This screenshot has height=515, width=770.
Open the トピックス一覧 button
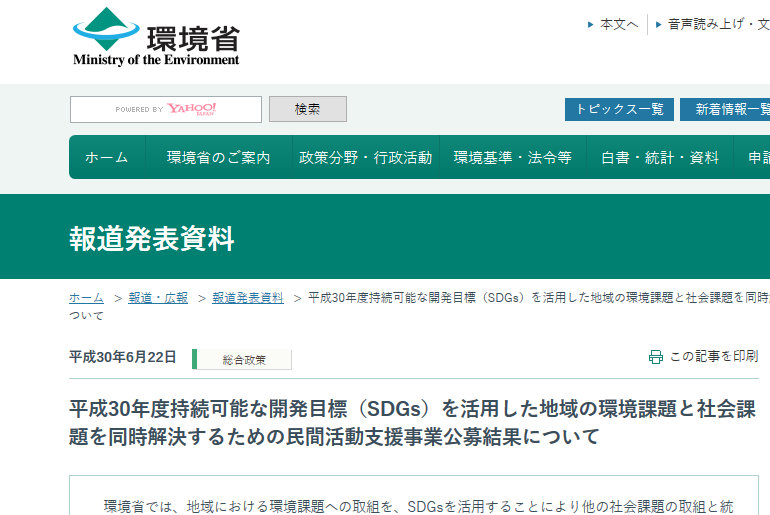click(x=618, y=109)
